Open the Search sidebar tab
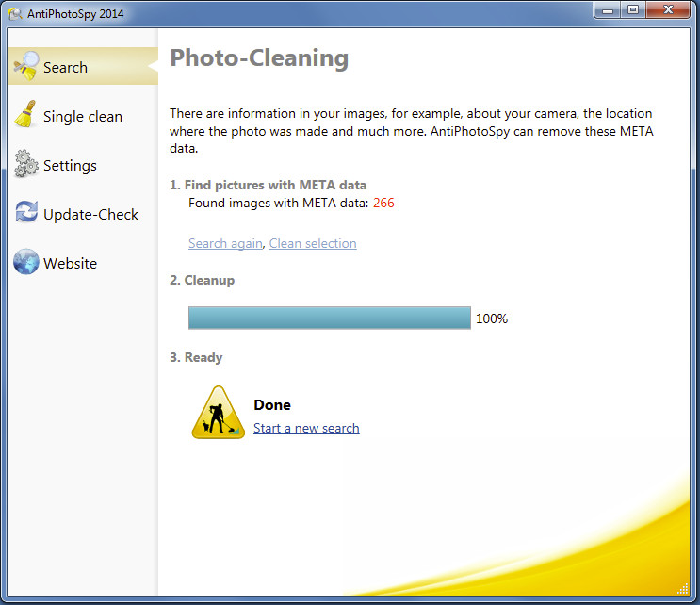 coord(83,66)
